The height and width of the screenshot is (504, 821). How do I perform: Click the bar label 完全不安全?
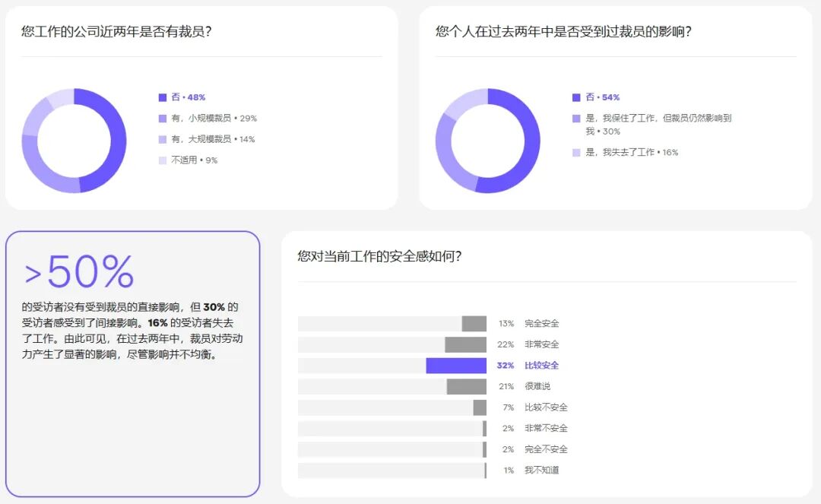pos(546,449)
